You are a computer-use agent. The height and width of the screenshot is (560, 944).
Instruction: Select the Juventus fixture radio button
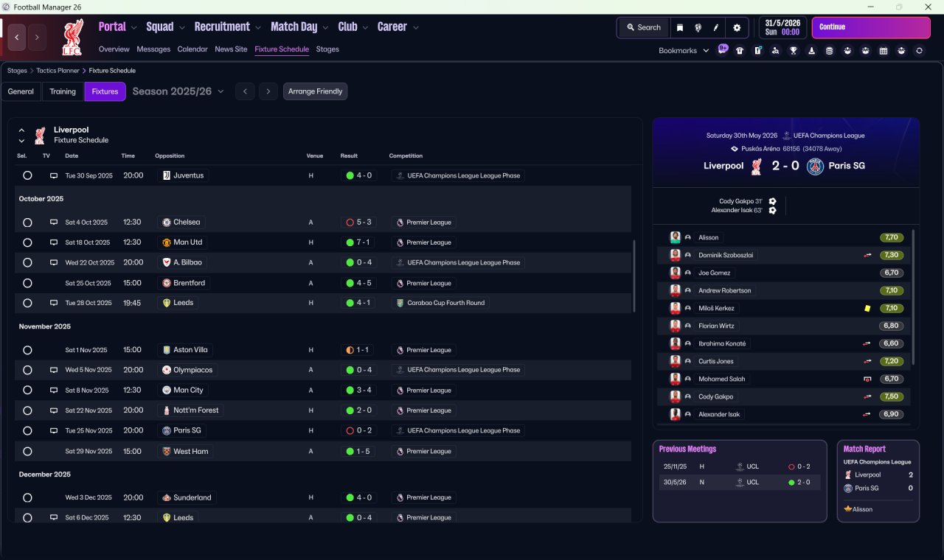(x=27, y=176)
